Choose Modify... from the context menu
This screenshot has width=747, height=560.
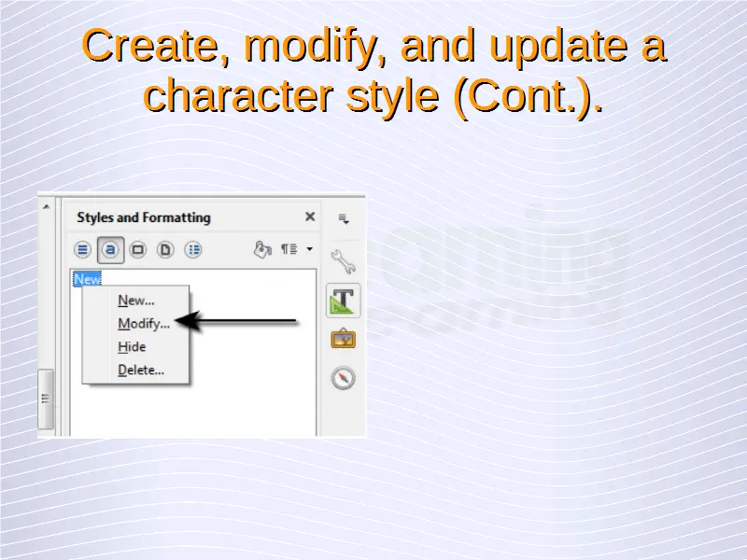coord(143,324)
